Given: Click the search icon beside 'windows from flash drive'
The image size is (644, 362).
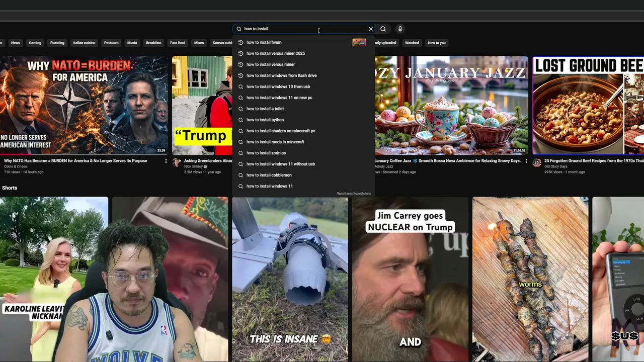Looking at the screenshot, I should click(240, 75).
